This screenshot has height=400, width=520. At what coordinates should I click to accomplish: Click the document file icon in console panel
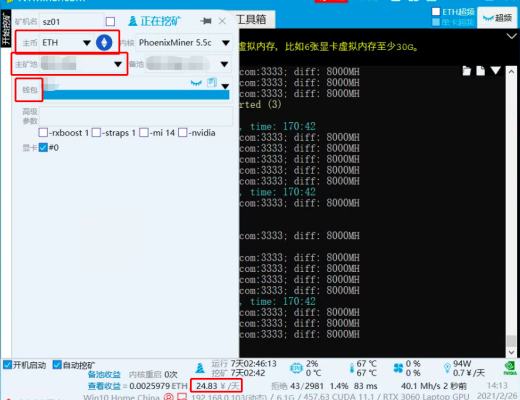[x=481, y=71]
